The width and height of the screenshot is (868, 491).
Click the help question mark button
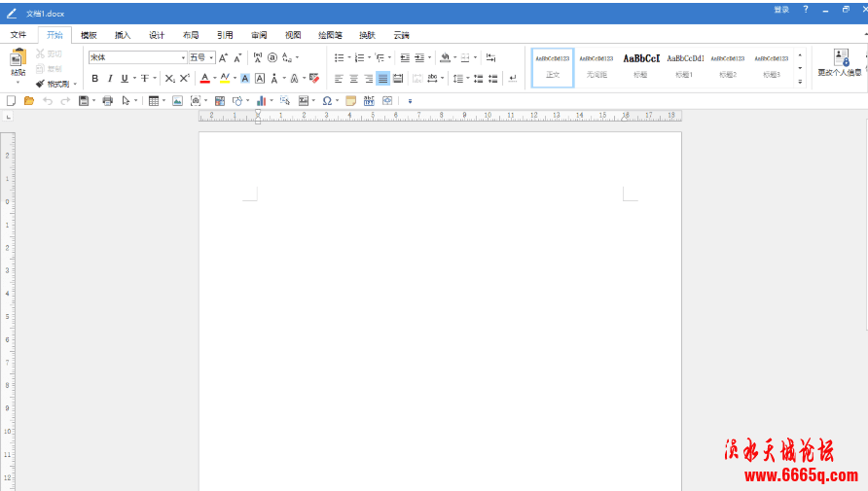(x=806, y=10)
